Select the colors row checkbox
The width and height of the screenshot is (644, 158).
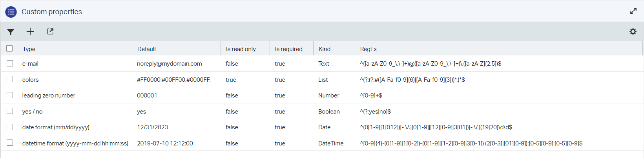[10, 79]
